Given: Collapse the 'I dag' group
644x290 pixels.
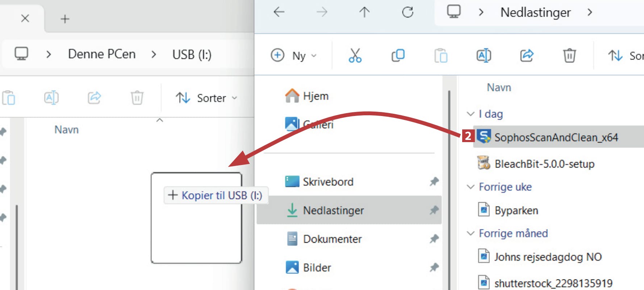Looking at the screenshot, I should click(471, 114).
